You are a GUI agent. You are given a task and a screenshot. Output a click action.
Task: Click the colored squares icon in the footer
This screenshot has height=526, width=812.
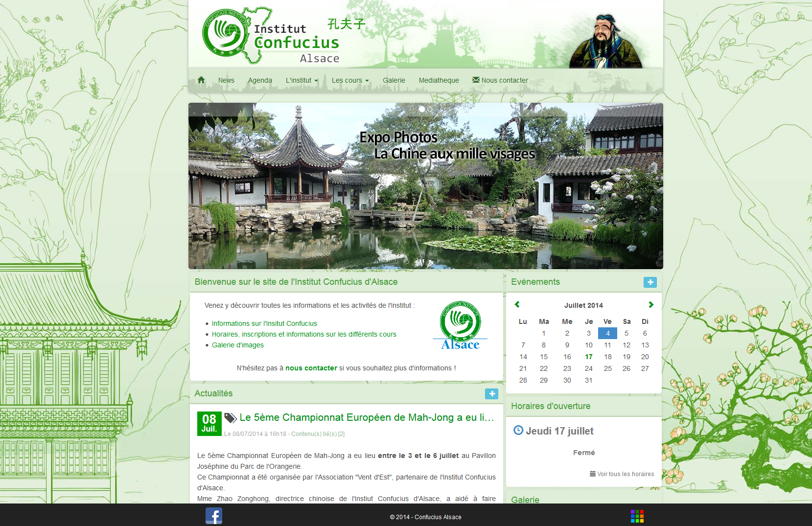coord(637,516)
